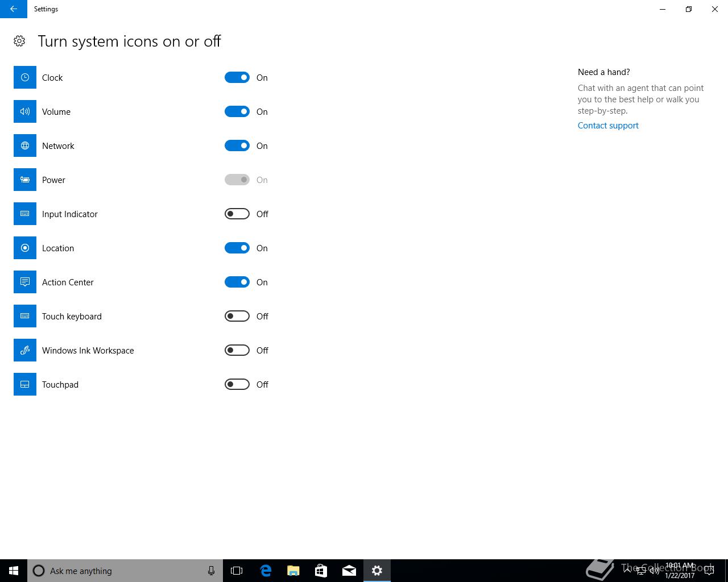
Task: Open the Mail app from taskbar
Action: tap(349, 571)
